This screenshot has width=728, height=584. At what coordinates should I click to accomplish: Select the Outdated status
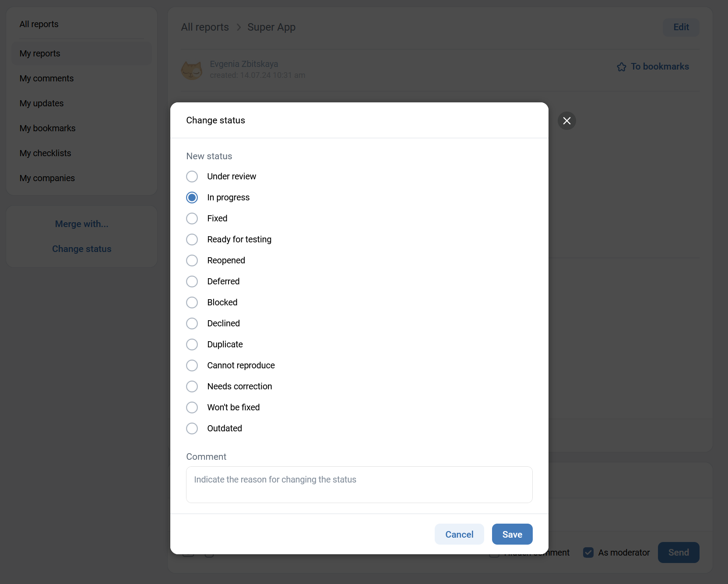point(192,429)
